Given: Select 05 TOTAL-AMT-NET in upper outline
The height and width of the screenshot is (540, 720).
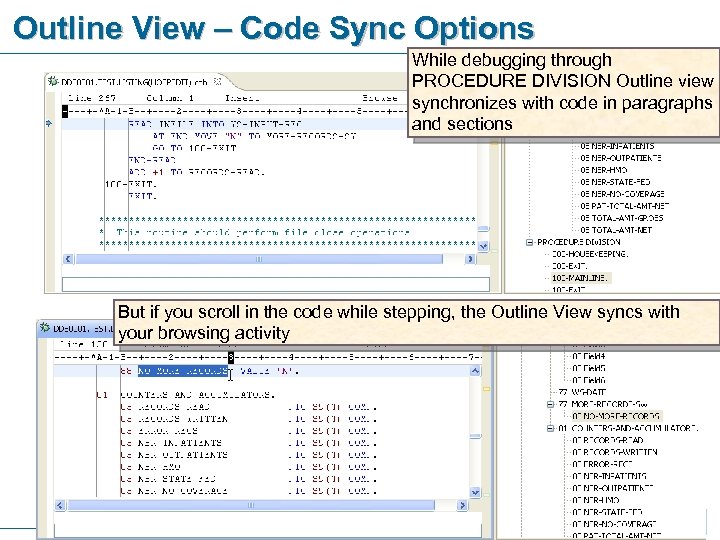Looking at the screenshot, I should [x=616, y=230].
